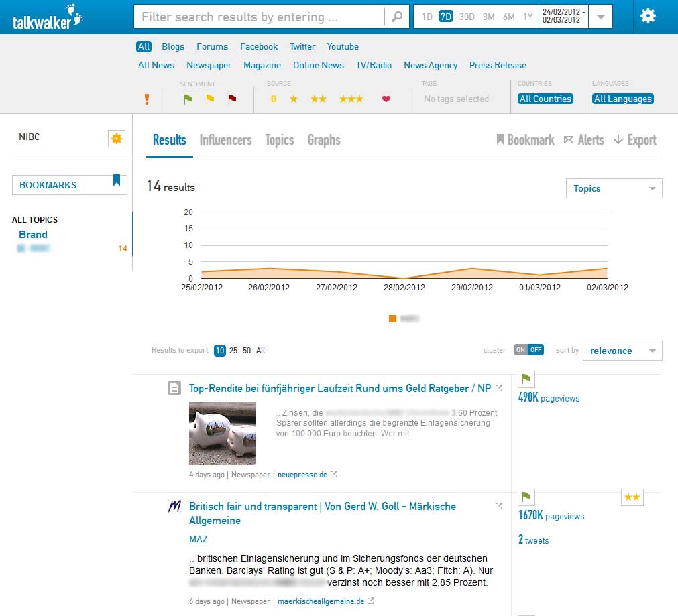Click the magnifier search icon
Image resolution: width=678 pixels, height=616 pixels.
point(397,17)
